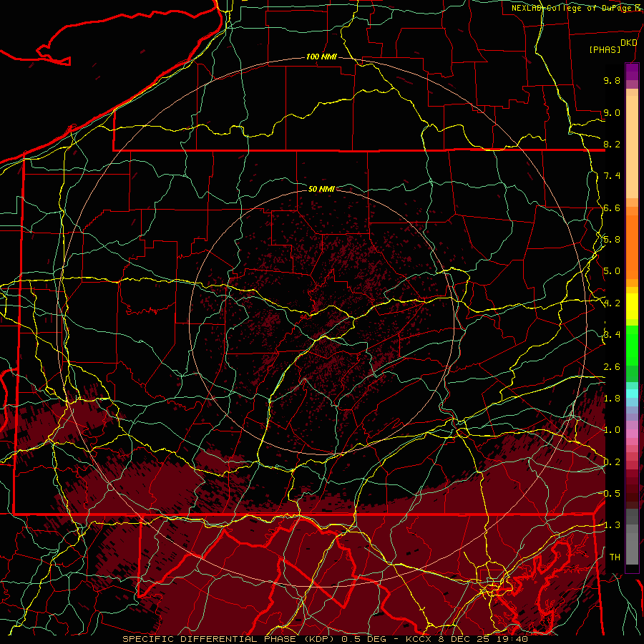Click the 9.8 value on the color scale
Viewport: 644px width, 644px height.
click(612, 80)
